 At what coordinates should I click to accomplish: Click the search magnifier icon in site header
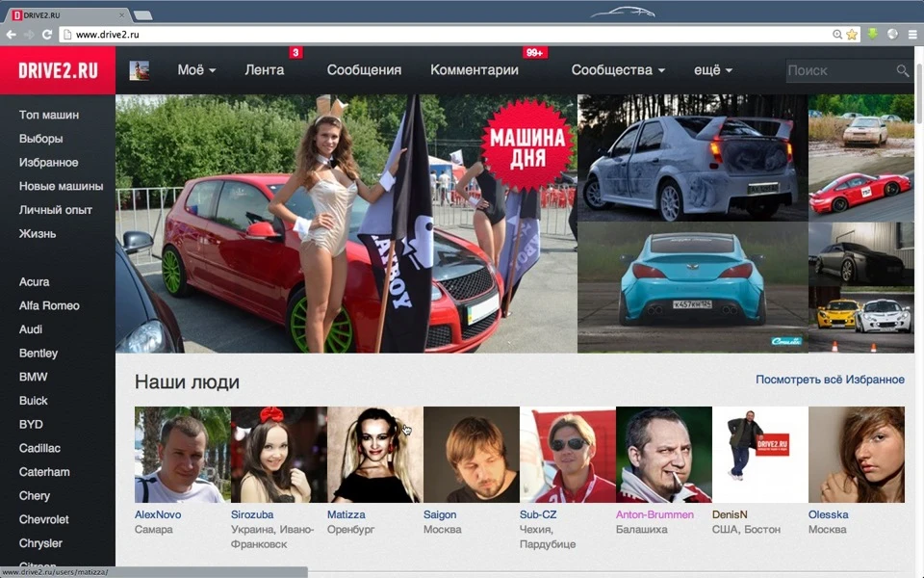903,70
